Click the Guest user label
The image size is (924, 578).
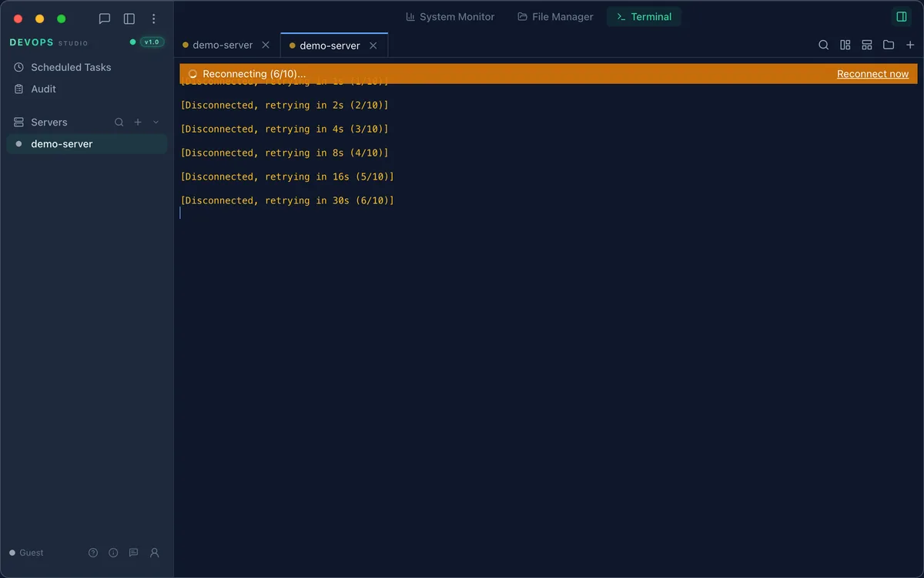32,553
